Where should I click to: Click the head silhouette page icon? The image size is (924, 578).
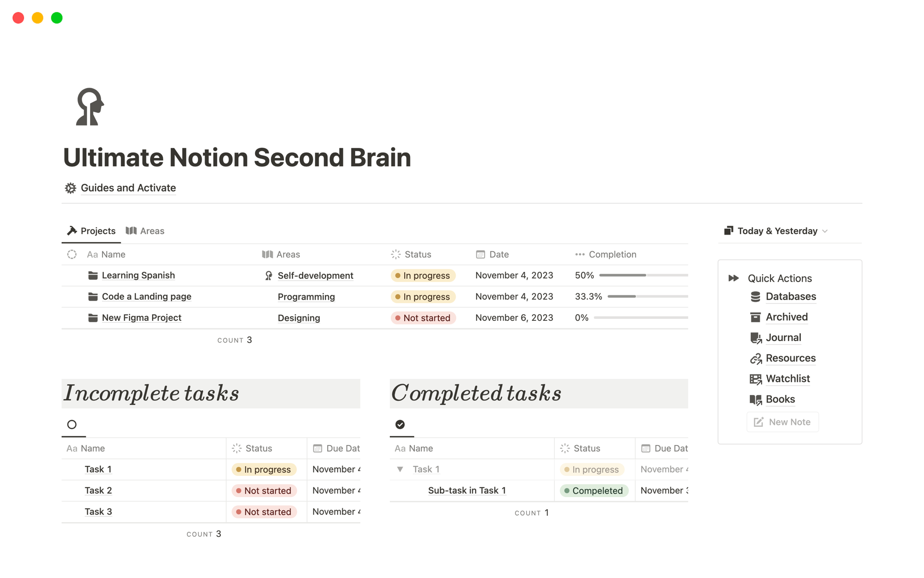coord(90,106)
